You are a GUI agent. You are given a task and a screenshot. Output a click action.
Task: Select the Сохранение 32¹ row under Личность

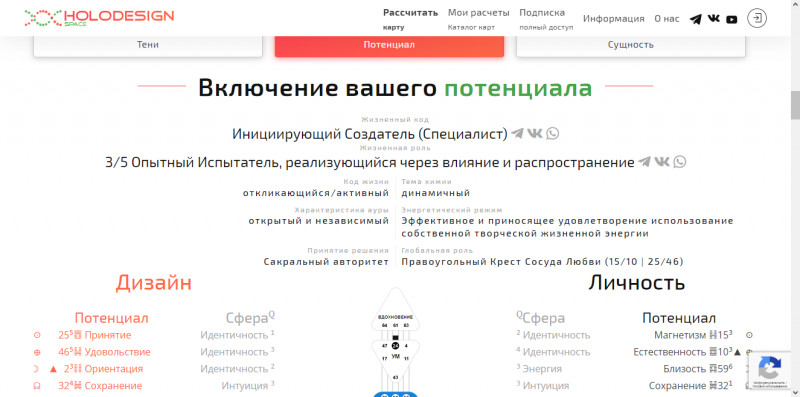[x=691, y=386]
